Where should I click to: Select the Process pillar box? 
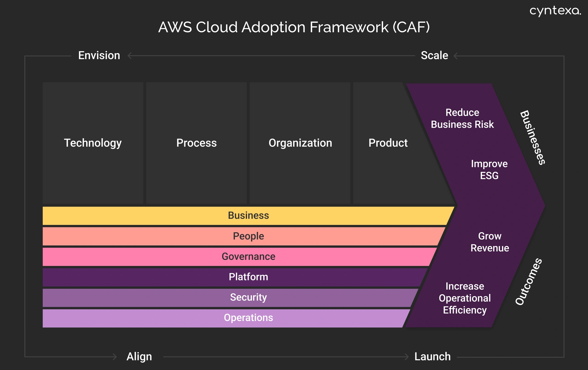tap(197, 143)
